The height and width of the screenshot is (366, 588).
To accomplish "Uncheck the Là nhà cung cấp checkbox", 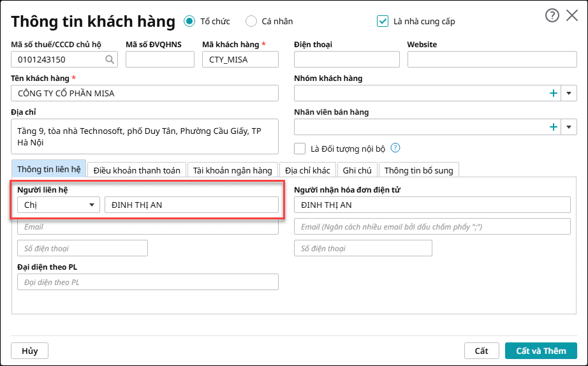I will pyautogui.click(x=383, y=21).
